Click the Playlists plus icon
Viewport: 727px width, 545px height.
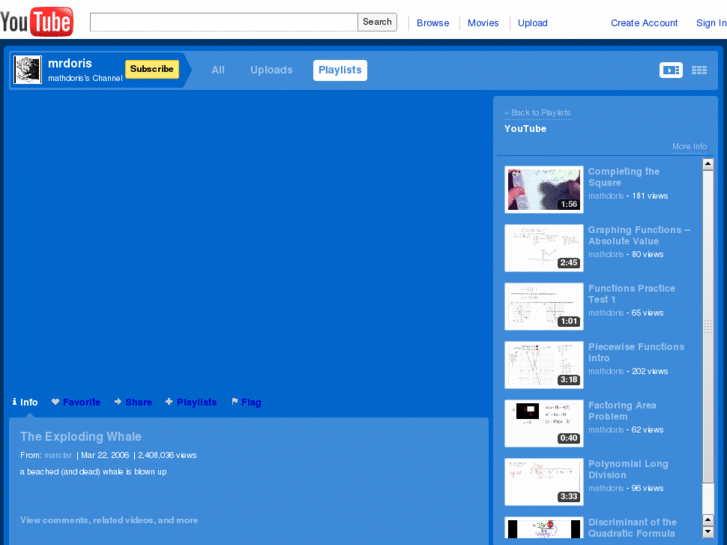coord(169,402)
